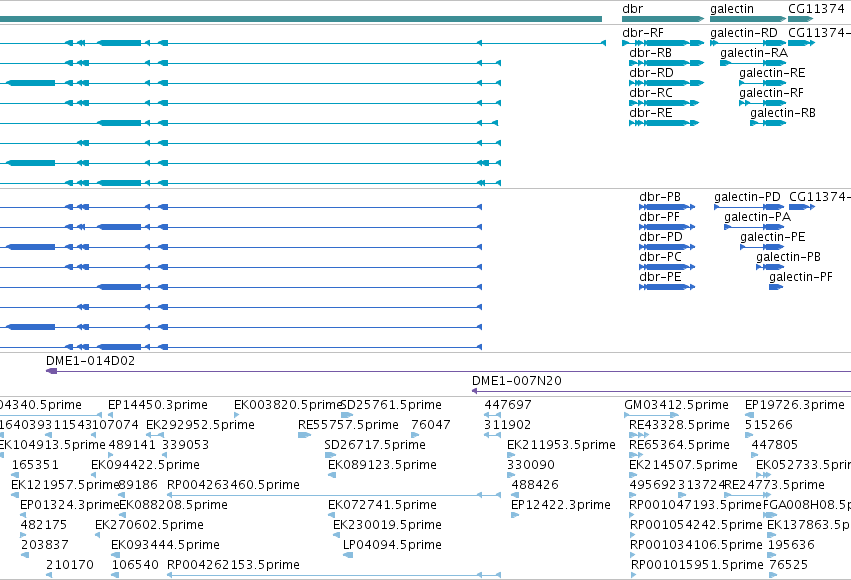Click EST EP14450.3prime
This screenshot has height=580, width=851.
coord(157,405)
